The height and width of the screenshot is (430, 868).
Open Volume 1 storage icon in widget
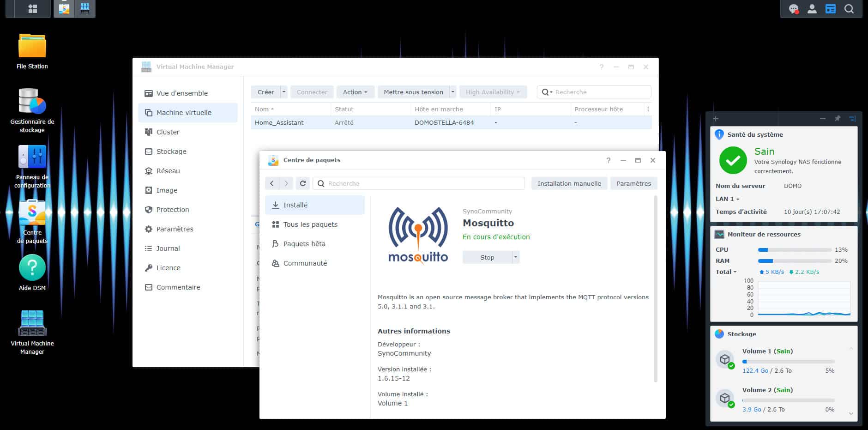click(725, 359)
